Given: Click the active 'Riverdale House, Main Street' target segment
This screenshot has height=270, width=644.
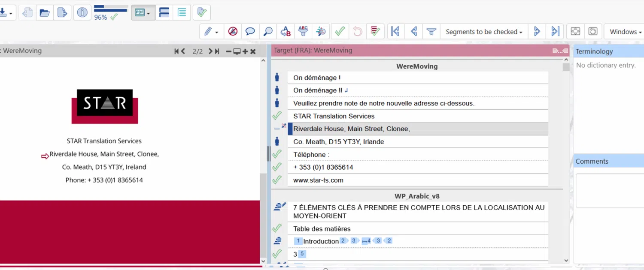Looking at the screenshot, I should click(418, 129).
